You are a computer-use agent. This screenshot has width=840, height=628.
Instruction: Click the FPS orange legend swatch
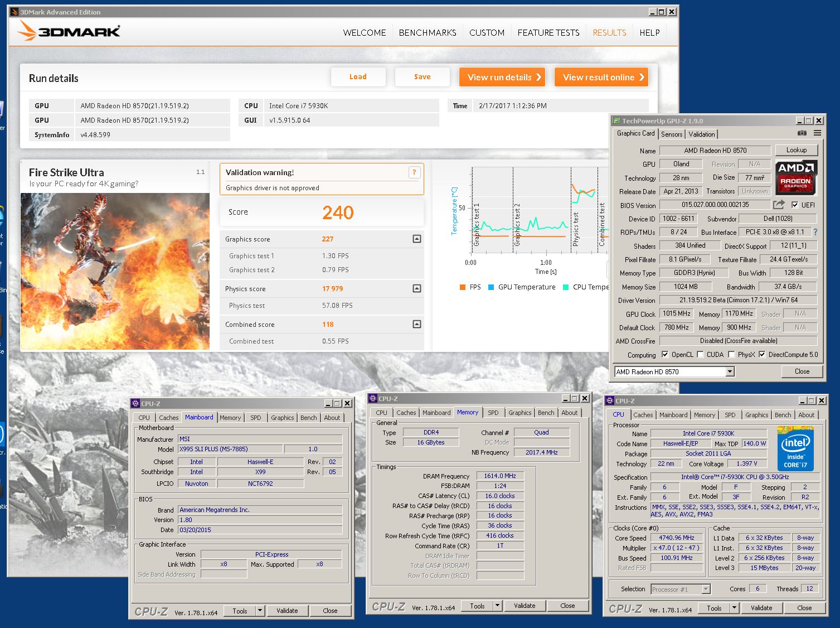(x=462, y=287)
